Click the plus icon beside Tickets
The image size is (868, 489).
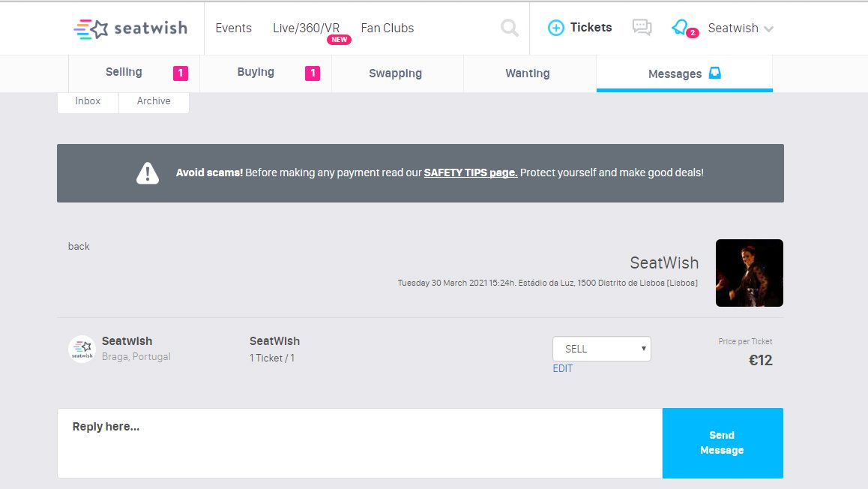pos(555,28)
